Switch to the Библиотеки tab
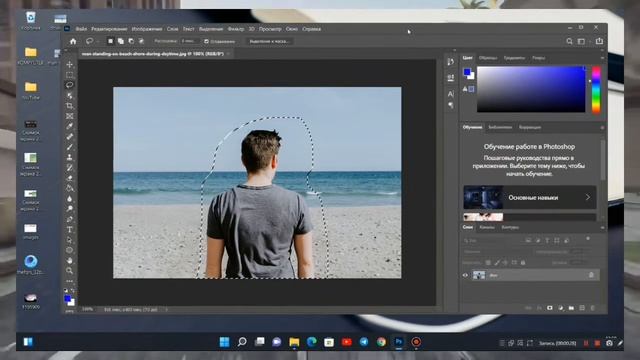Screen dimensions: 640x360 click(500, 127)
